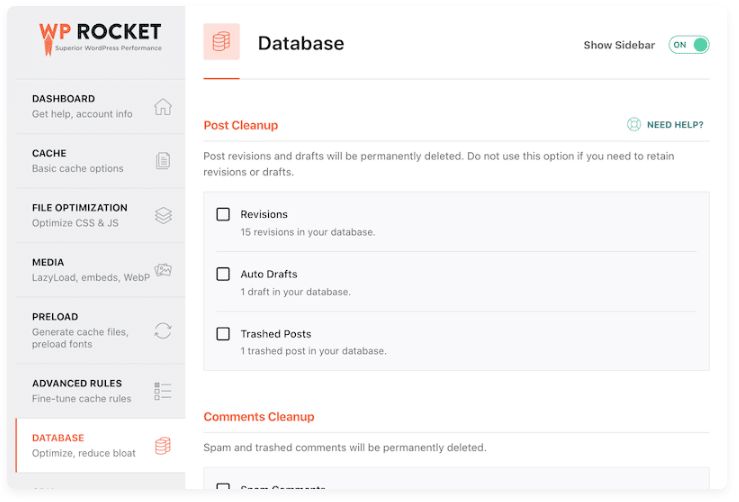Click the Database header icon tile
The width and height of the screenshot is (739, 502).
click(x=222, y=41)
